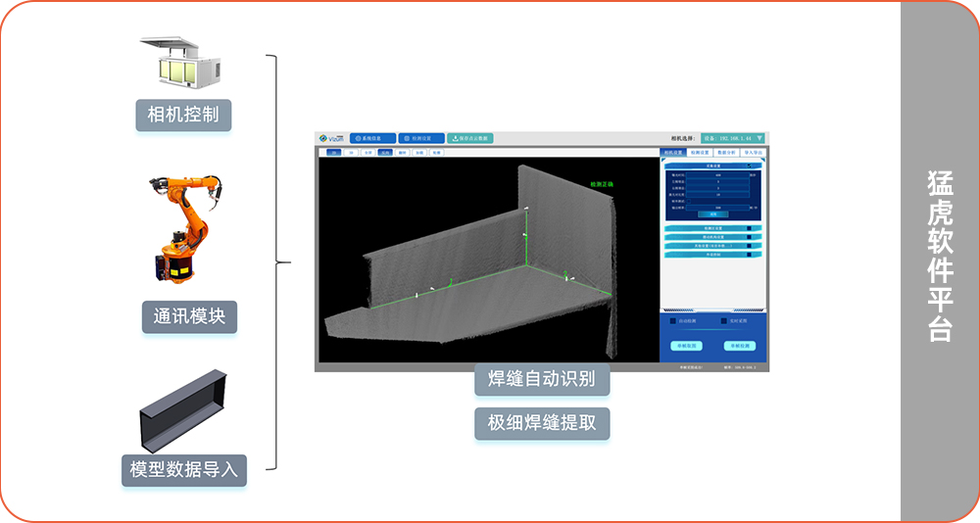The image size is (980, 523).
Task: Click the 单帧检测 button
Action: click(740, 346)
